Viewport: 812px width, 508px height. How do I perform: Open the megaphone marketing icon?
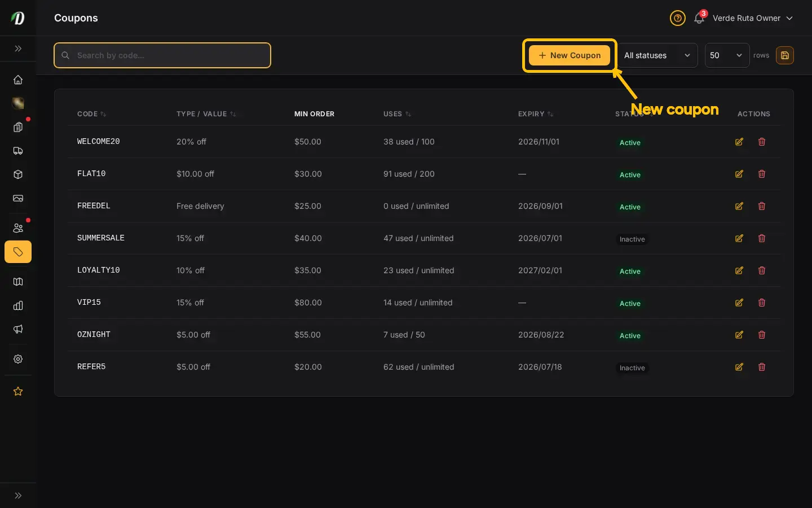point(18,329)
